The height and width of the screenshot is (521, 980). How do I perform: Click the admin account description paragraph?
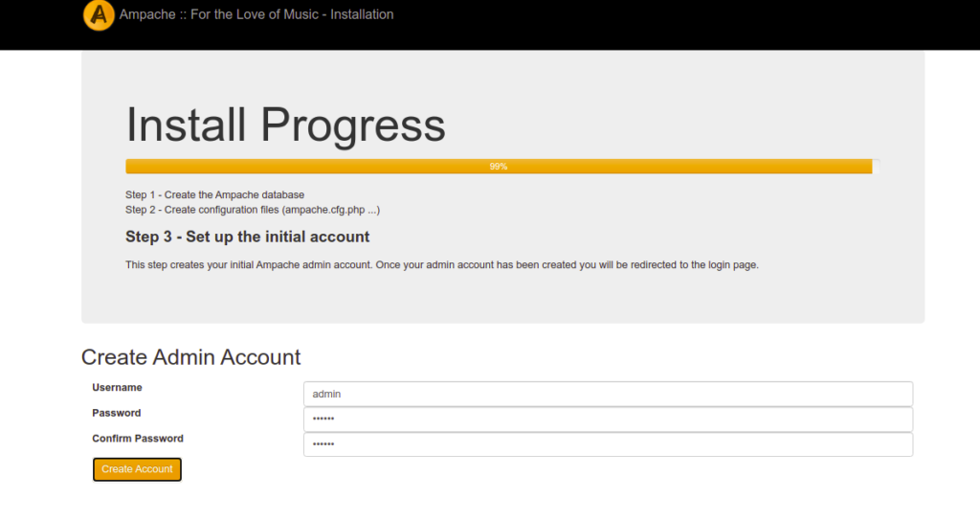tap(442, 264)
